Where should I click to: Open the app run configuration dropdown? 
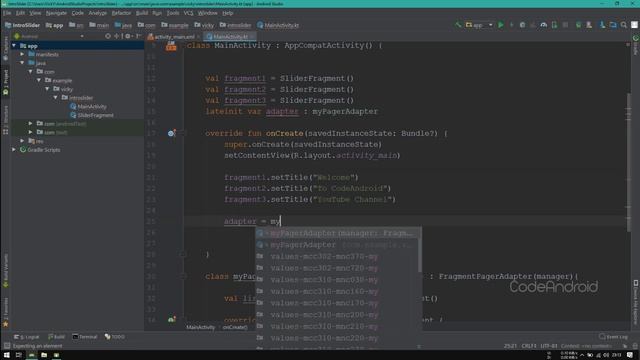point(480,25)
